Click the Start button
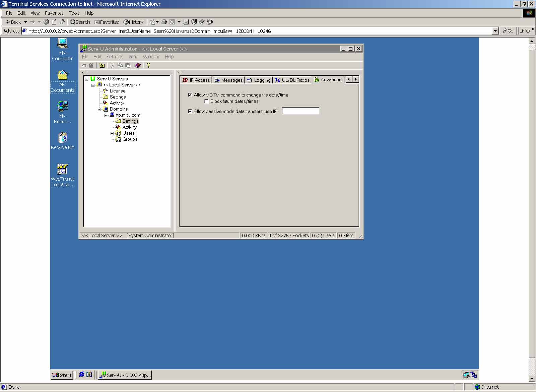The height and width of the screenshot is (392, 536). [x=62, y=375]
